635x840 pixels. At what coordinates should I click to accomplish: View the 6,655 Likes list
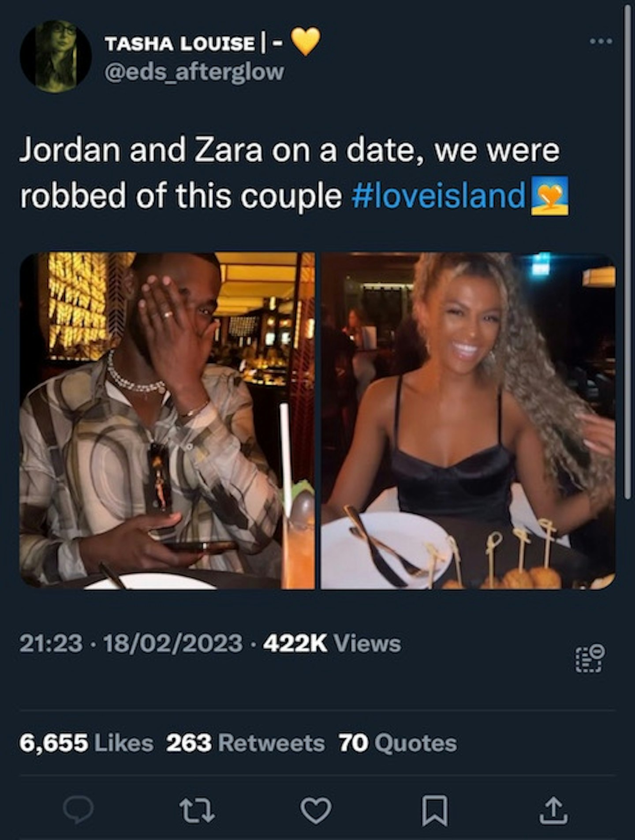coord(86,742)
